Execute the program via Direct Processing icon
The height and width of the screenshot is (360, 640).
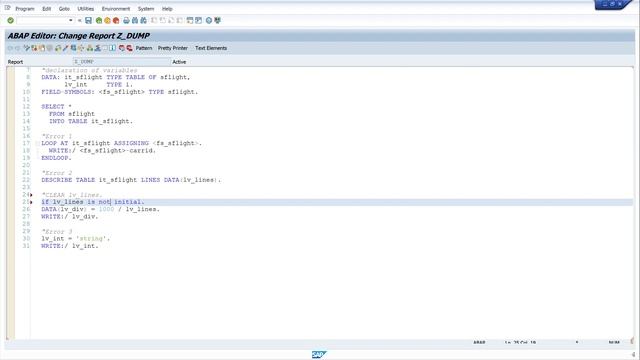[x=73, y=48]
